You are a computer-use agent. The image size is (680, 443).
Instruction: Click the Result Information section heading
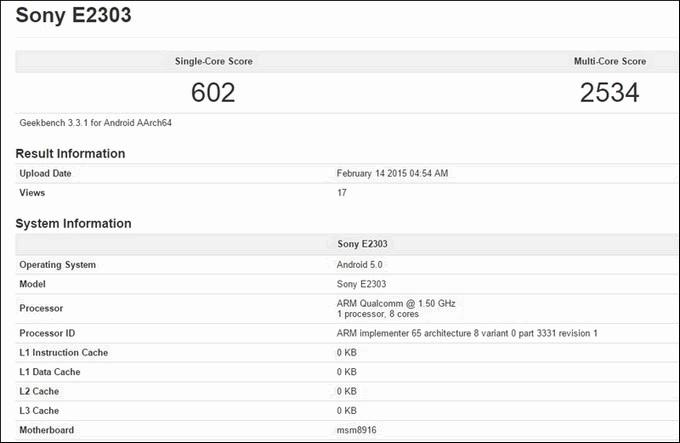[x=70, y=153]
